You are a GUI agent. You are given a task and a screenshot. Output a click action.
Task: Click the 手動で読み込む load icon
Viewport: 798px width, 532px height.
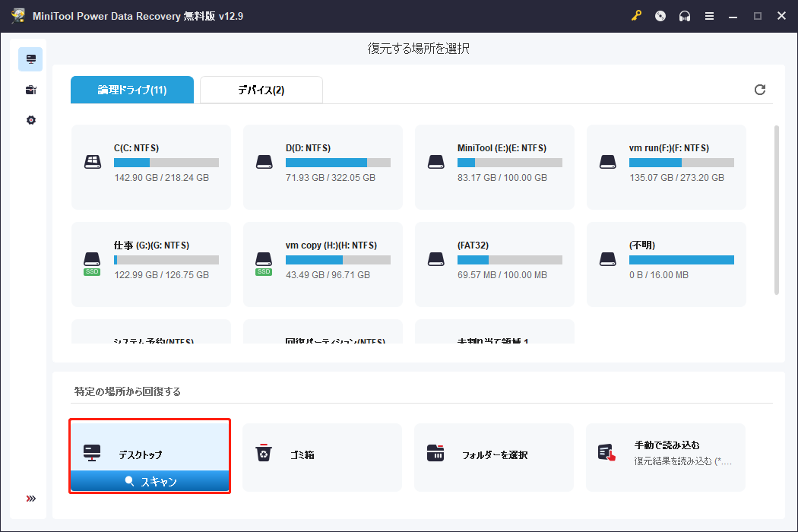coord(606,452)
